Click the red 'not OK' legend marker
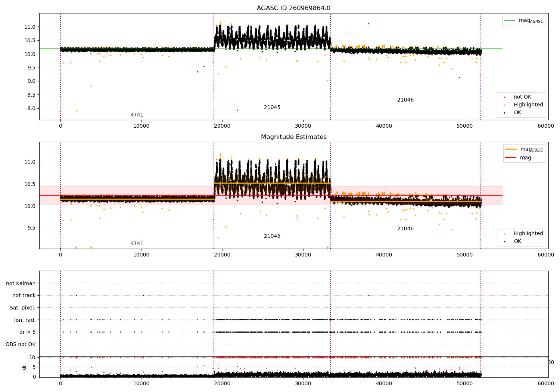 [504, 97]
